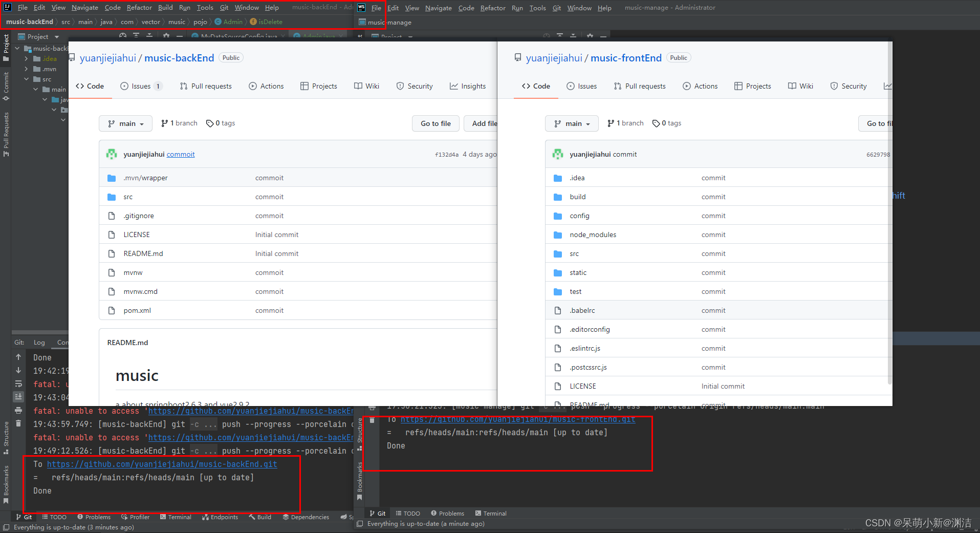Click scroll-up arrow in IntelliJ Git console
The height and width of the screenshot is (533, 980).
point(18,357)
